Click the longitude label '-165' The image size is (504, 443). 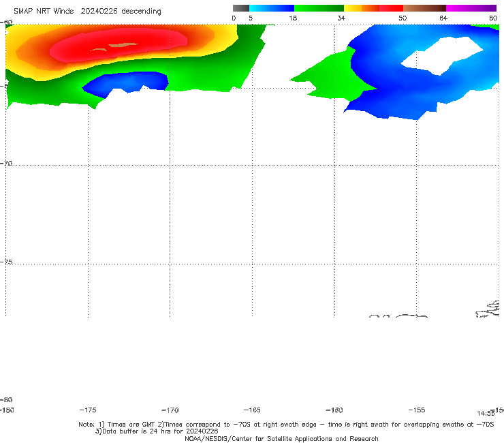click(x=252, y=410)
